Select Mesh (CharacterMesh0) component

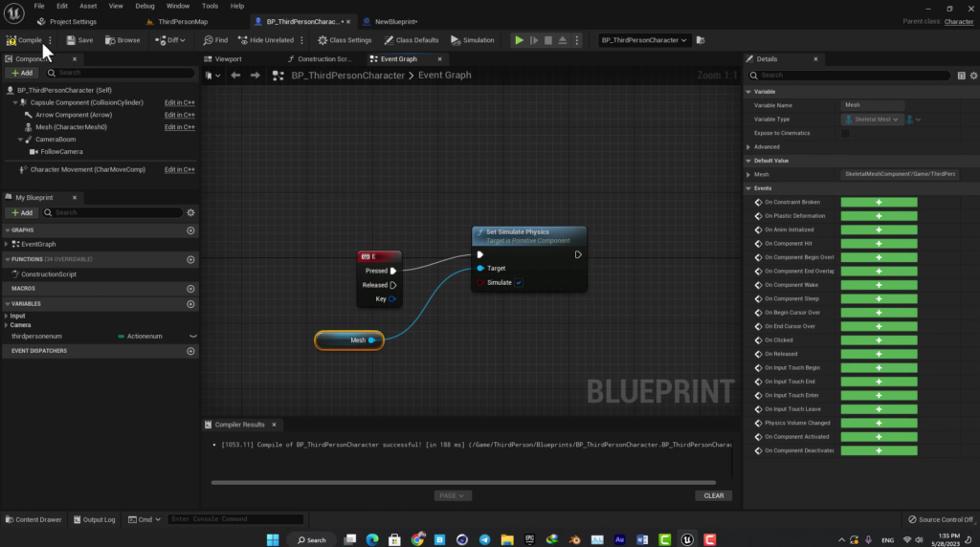click(x=71, y=127)
